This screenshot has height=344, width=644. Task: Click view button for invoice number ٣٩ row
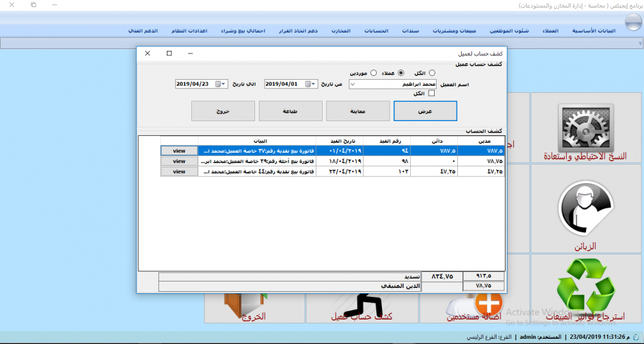point(179,161)
